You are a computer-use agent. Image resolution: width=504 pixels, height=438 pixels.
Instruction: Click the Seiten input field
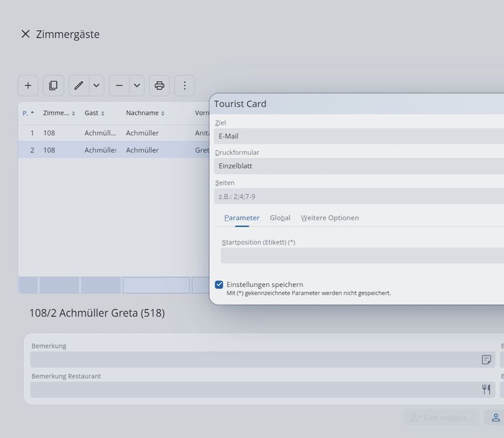(359, 196)
